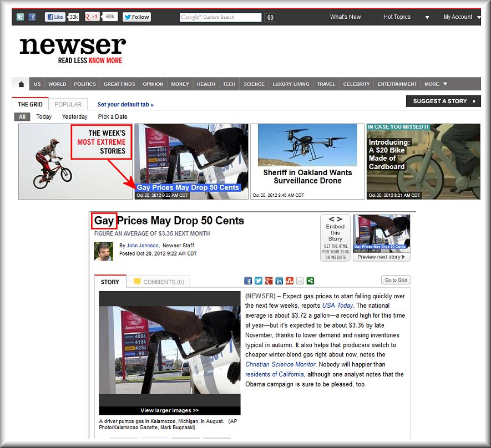Select the Today grid filter
This screenshot has height=448, width=491.
click(44, 117)
